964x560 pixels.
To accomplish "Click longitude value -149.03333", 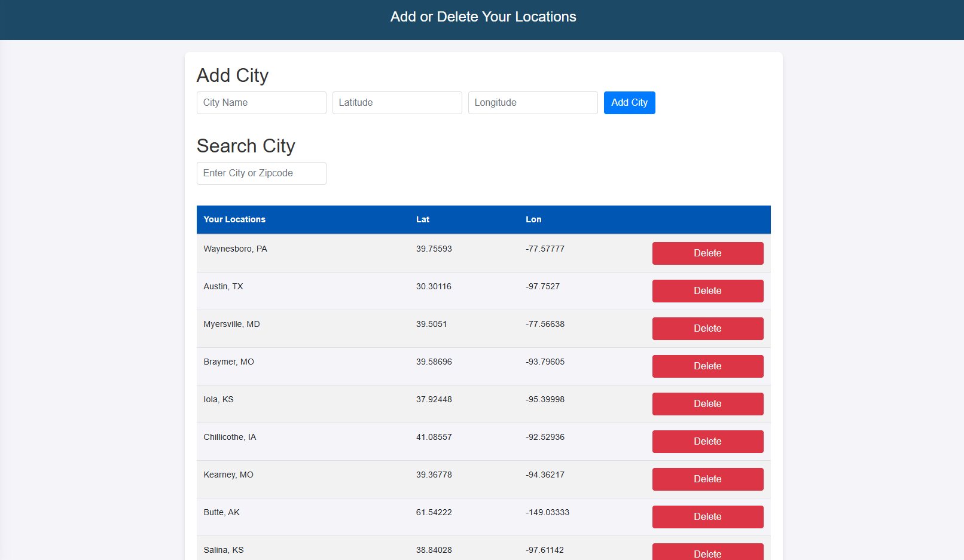I will pos(548,512).
